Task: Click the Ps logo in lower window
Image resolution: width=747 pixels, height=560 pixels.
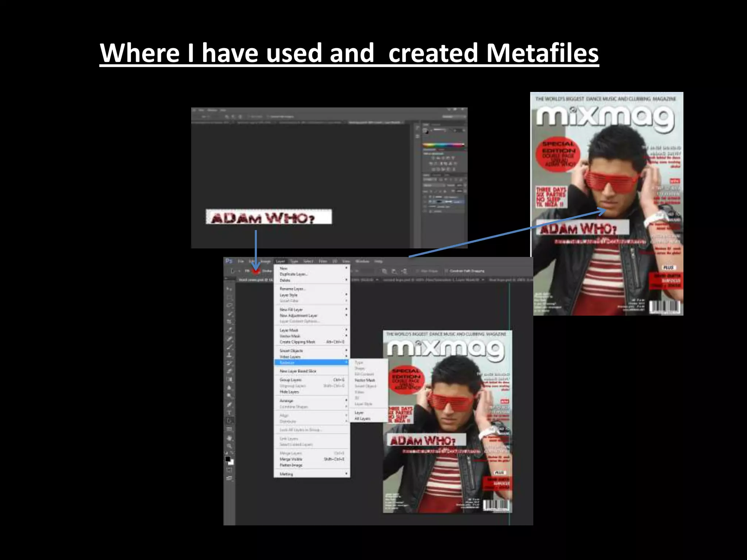Action: pyautogui.click(x=229, y=261)
